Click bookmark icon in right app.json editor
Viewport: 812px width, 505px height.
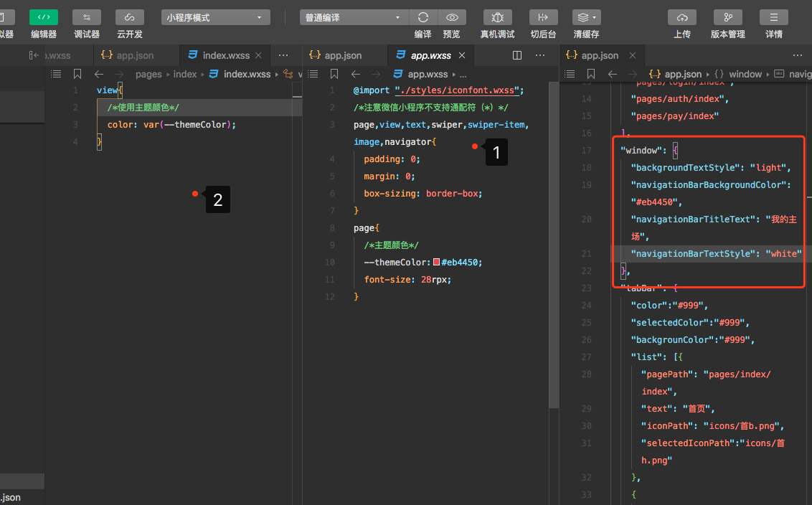coord(591,74)
